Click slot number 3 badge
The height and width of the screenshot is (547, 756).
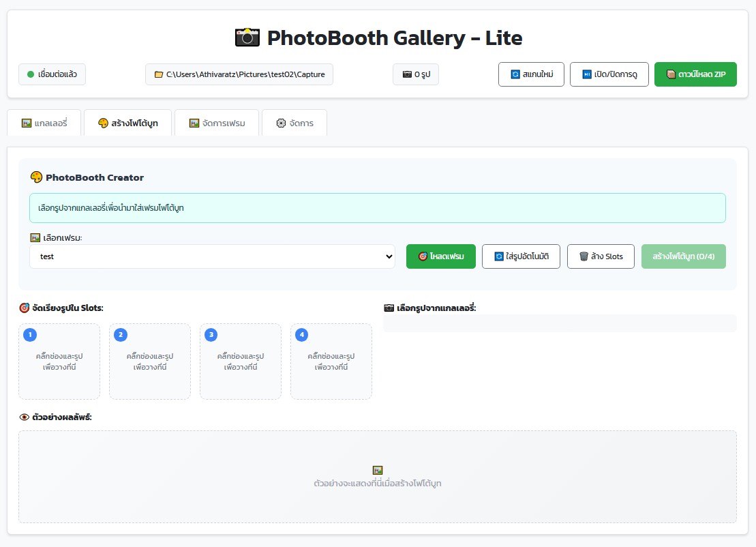pos(211,335)
